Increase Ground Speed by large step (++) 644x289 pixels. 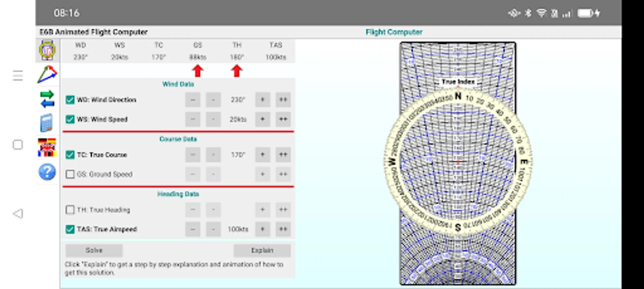pos(283,174)
